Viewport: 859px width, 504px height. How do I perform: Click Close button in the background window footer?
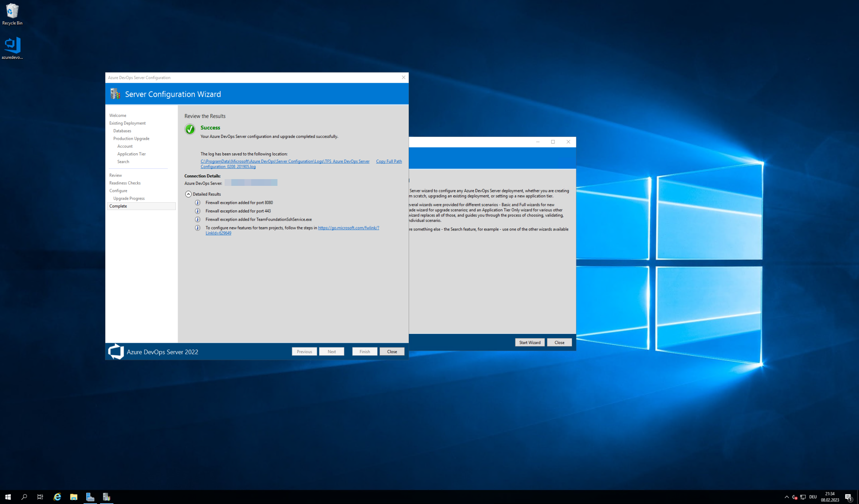(559, 342)
